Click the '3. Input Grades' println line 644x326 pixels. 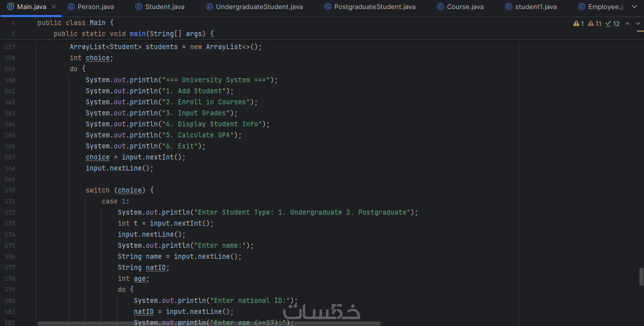[162, 113]
